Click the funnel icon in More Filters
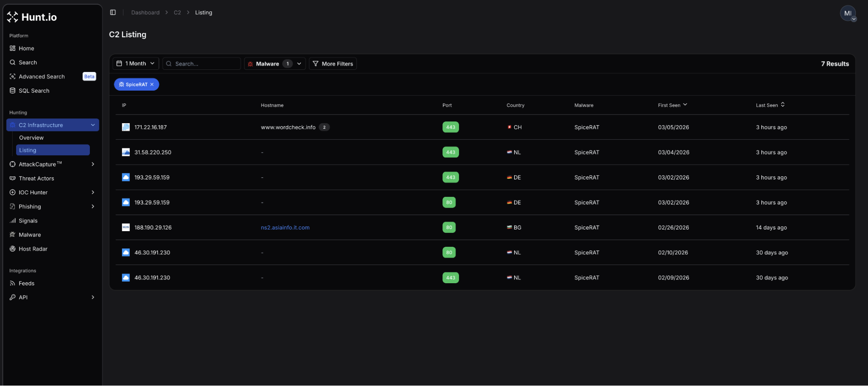The image size is (868, 386). pos(316,64)
